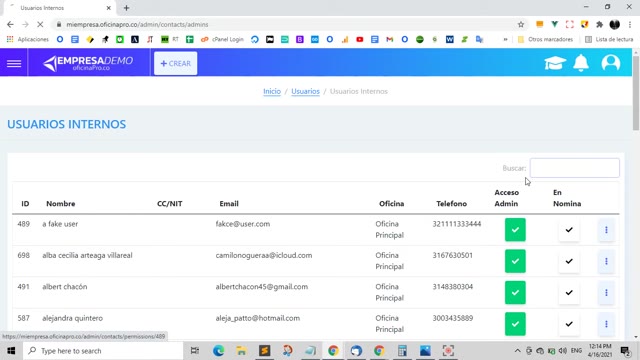Image resolution: width=640 pixels, height=360 pixels.
Task: Open Otros marcadores folder
Action: (x=545, y=40)
